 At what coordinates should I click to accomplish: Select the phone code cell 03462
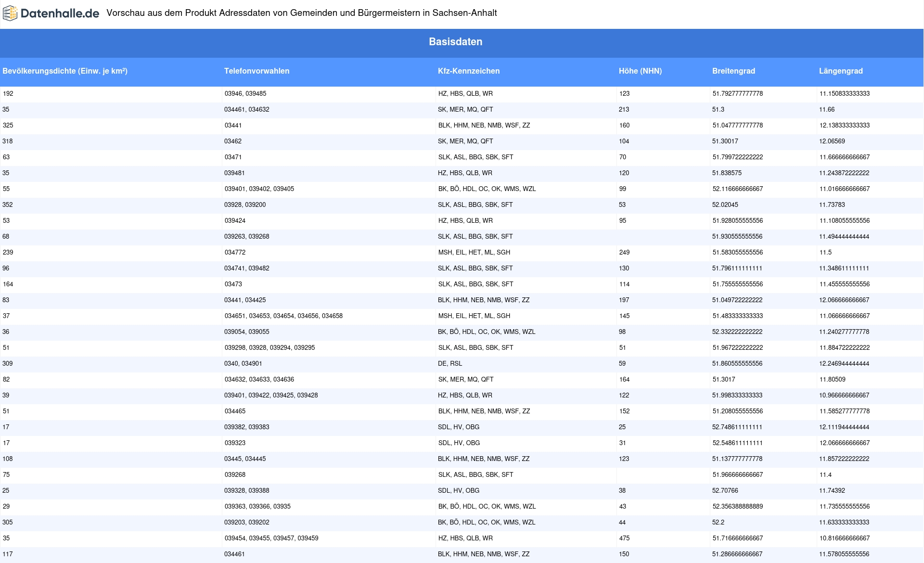coord(233,141)
